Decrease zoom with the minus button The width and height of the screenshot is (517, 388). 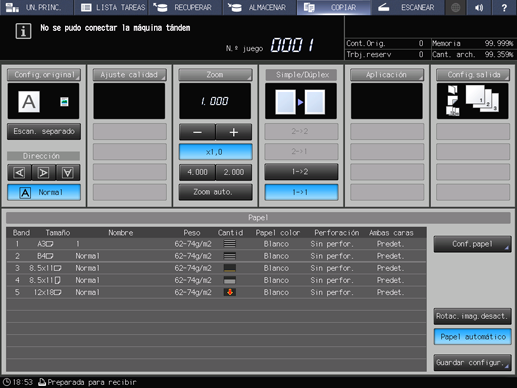click(x=197, y=132)
